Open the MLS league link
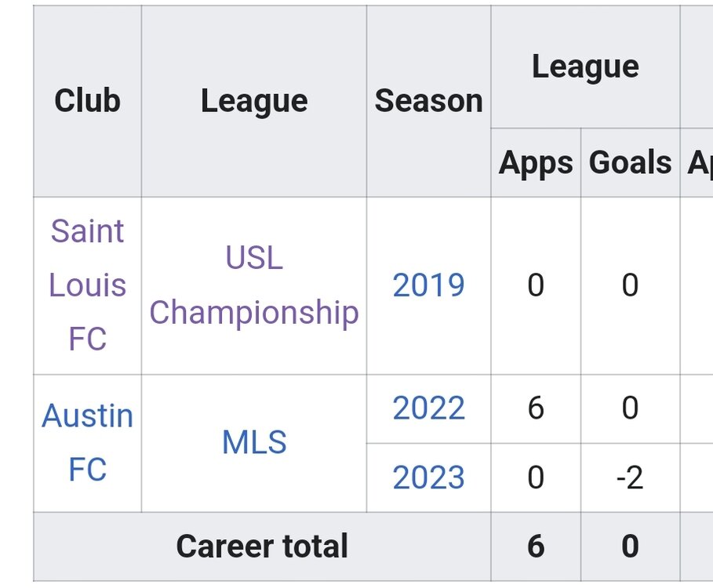 coord(254,442)
